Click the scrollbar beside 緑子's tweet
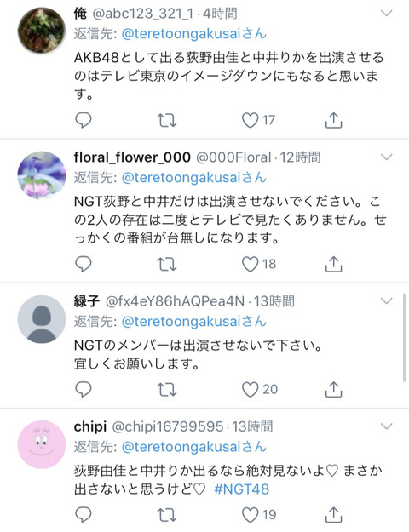 (404, 338)
